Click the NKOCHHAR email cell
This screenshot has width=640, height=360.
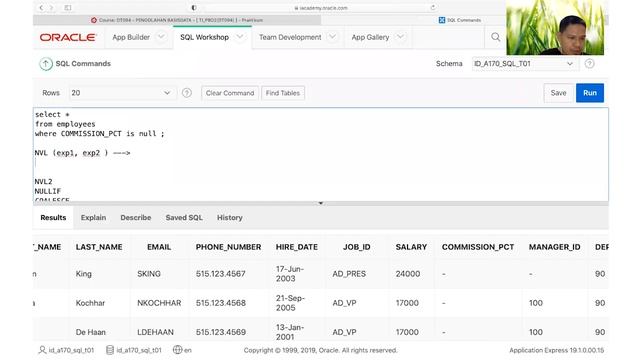click(x=159, y=303)
